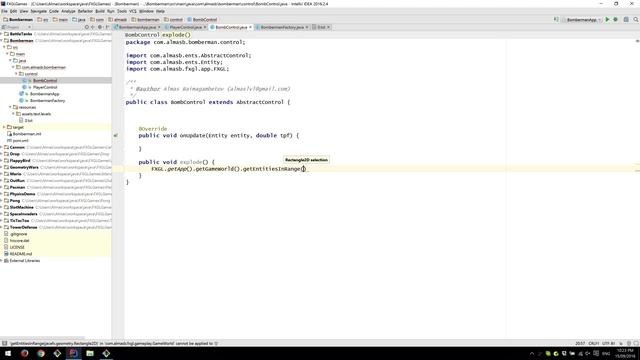Expand the BattleTanks module
Viewport: 640px width, 360px height.
tap(2, 34)
